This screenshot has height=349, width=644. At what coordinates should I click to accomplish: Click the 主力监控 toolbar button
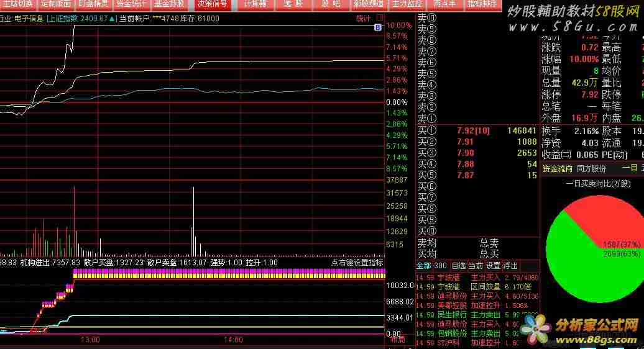coord(407,4)
